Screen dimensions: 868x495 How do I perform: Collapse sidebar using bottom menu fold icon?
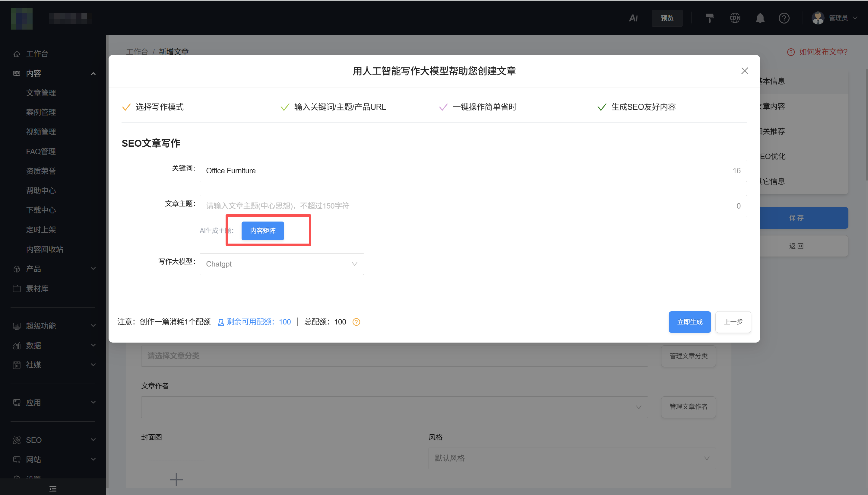[53, 489]
